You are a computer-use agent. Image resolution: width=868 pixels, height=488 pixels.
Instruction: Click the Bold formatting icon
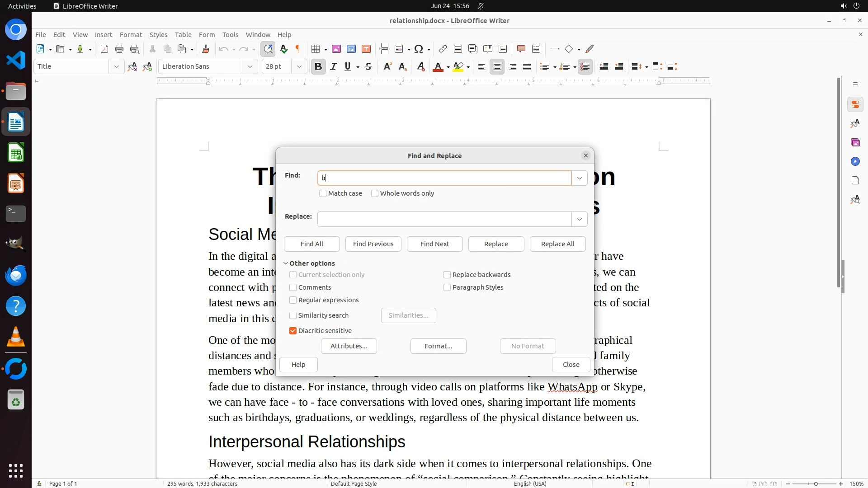(318, 67)
